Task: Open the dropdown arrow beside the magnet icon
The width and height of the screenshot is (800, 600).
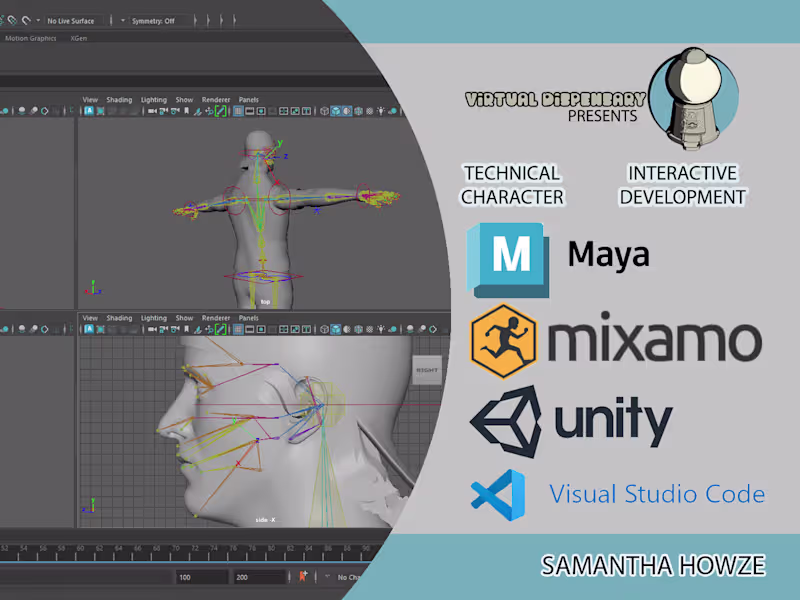Action: coord(38,20)
